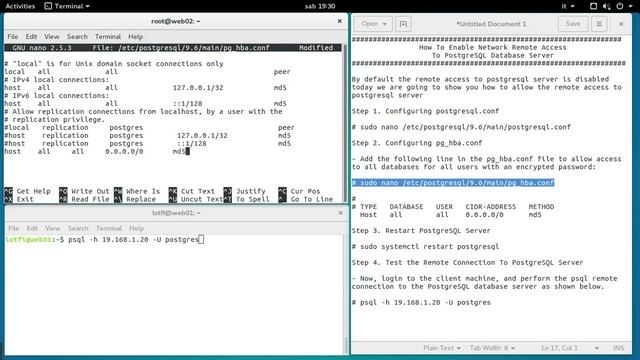Click the 'Modified' status in nano header

point(316,48)
